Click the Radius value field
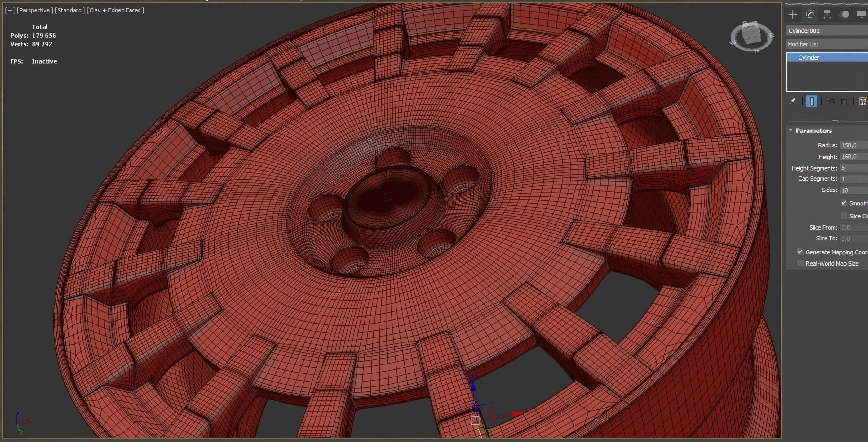The image size is (868, 442). click(x=853, y=145)
